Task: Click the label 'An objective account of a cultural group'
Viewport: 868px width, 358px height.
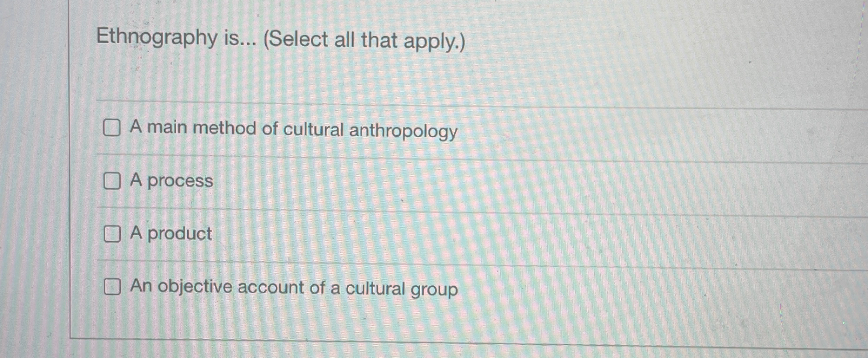Action: 293,288
